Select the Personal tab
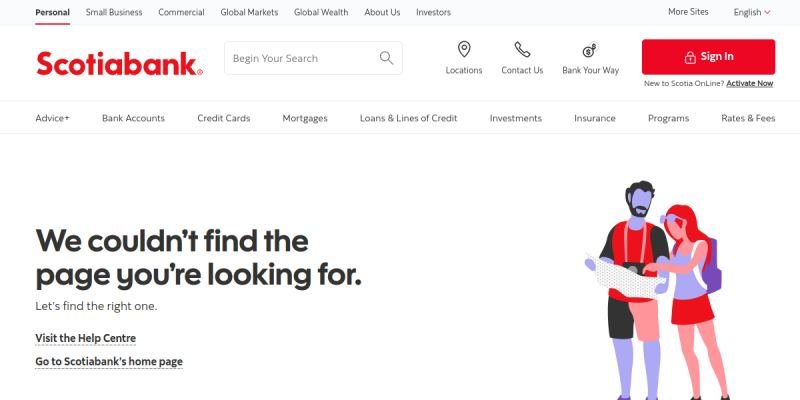 (53, 12)
